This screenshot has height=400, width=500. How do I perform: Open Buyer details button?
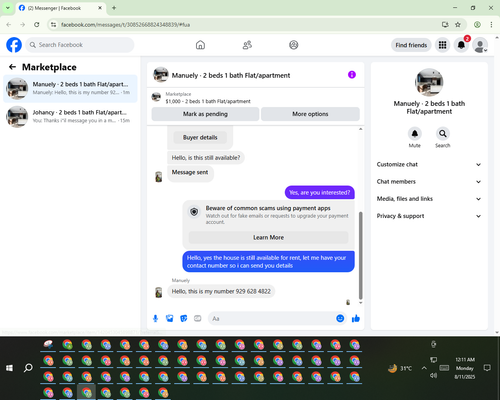pos(200,137)
